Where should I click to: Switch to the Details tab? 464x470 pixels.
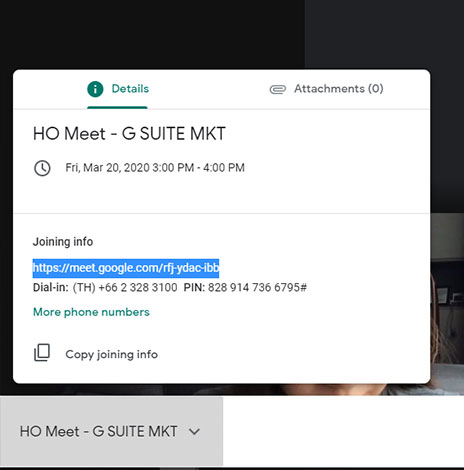118,89
